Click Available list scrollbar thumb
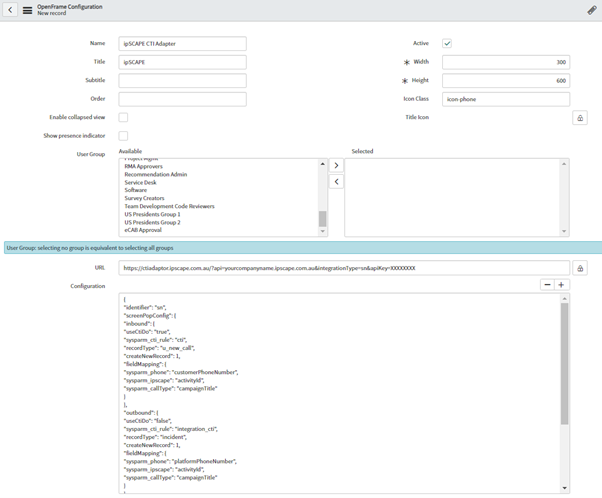This screenshot has width=602, height=498. (x=322, y=218)
